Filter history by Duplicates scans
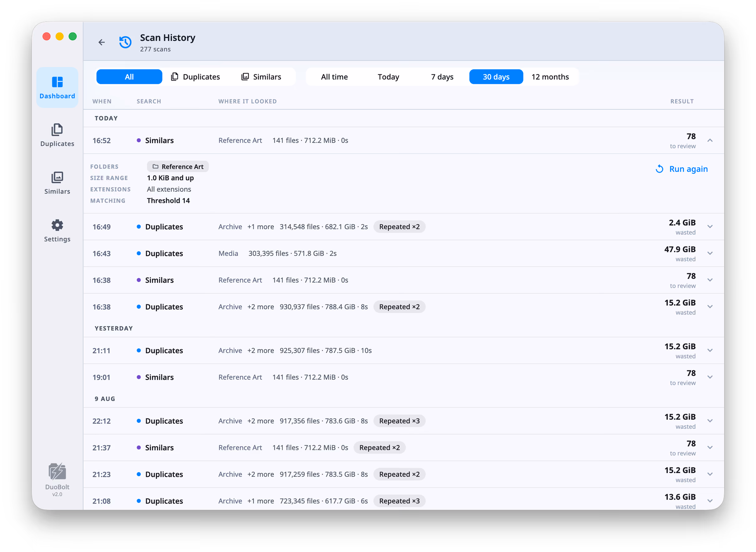 (x=195, y=77)
